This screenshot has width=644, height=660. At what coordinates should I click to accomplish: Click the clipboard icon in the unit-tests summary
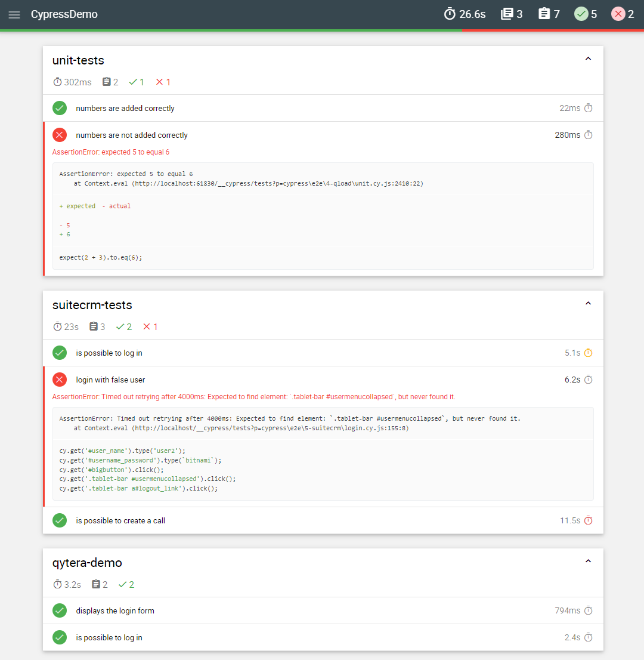pos(106,82)
